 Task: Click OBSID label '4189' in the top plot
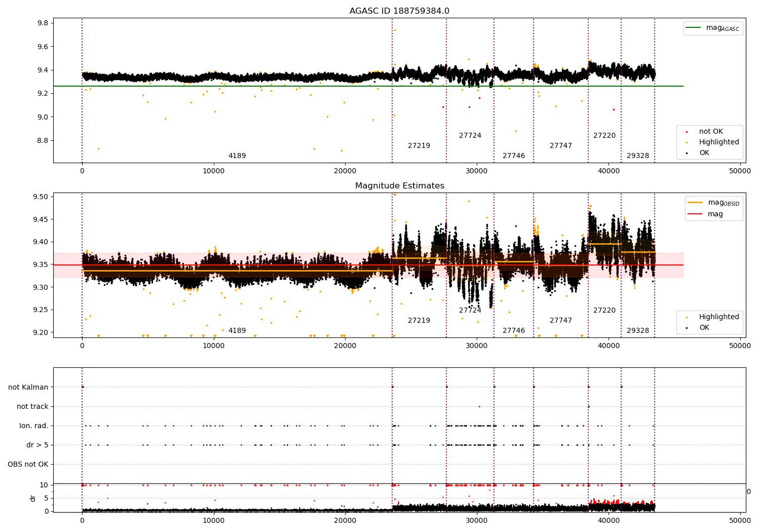(237, 156)
